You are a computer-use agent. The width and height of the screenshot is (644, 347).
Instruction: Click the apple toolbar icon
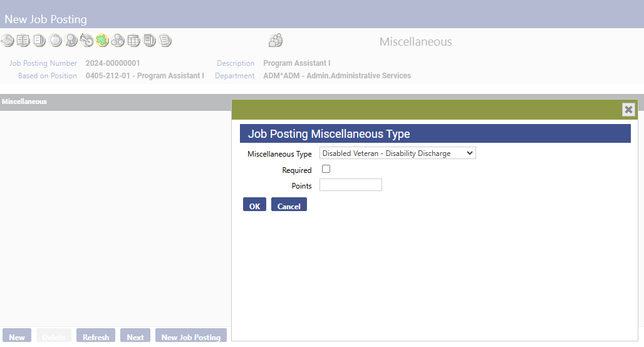coord(55,41)
